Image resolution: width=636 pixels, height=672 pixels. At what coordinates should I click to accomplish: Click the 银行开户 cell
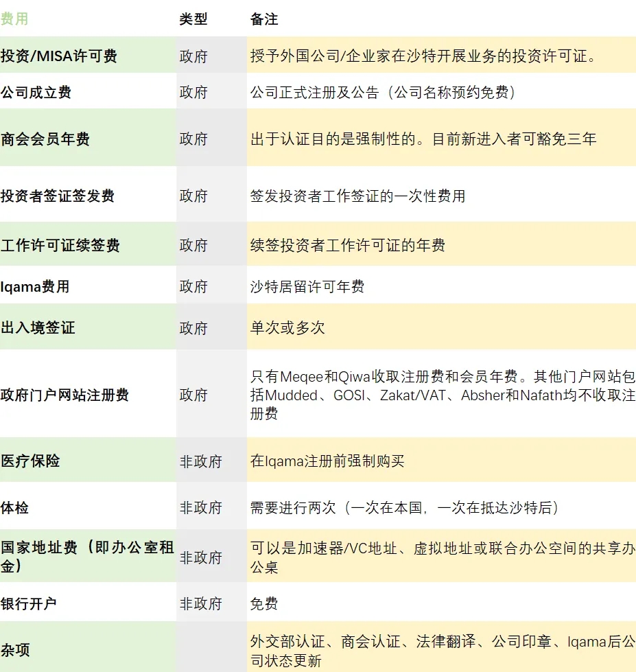click(30, 602)
